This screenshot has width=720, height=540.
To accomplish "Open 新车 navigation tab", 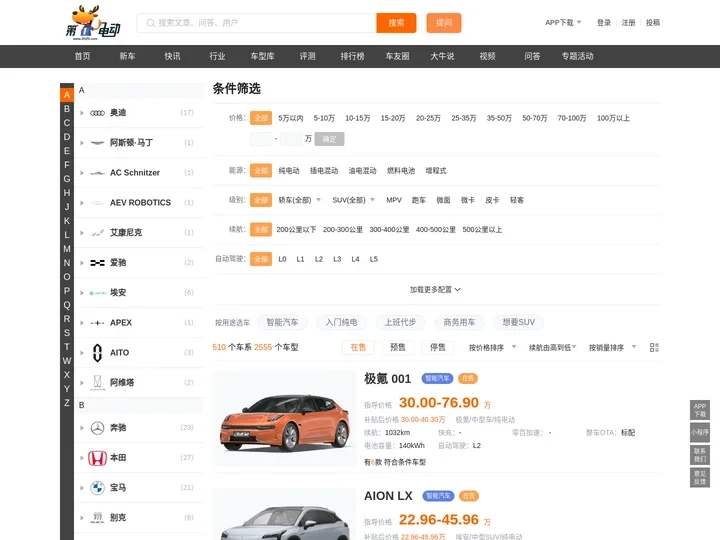I will pyautogui.click(x=127, y=56).
